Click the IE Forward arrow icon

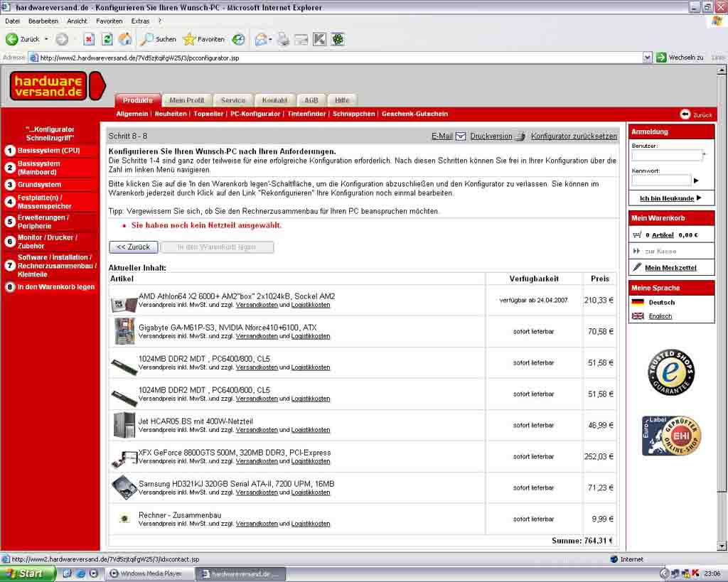click(62, 40)
